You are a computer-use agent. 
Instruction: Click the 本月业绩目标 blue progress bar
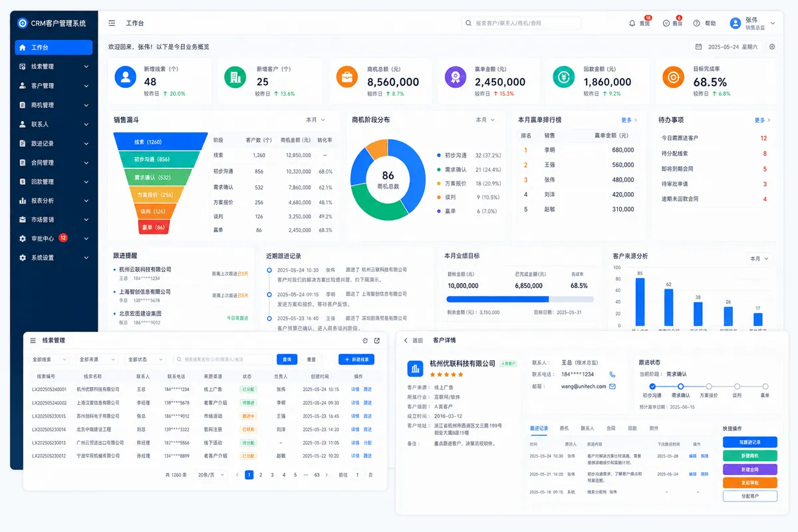498,299
